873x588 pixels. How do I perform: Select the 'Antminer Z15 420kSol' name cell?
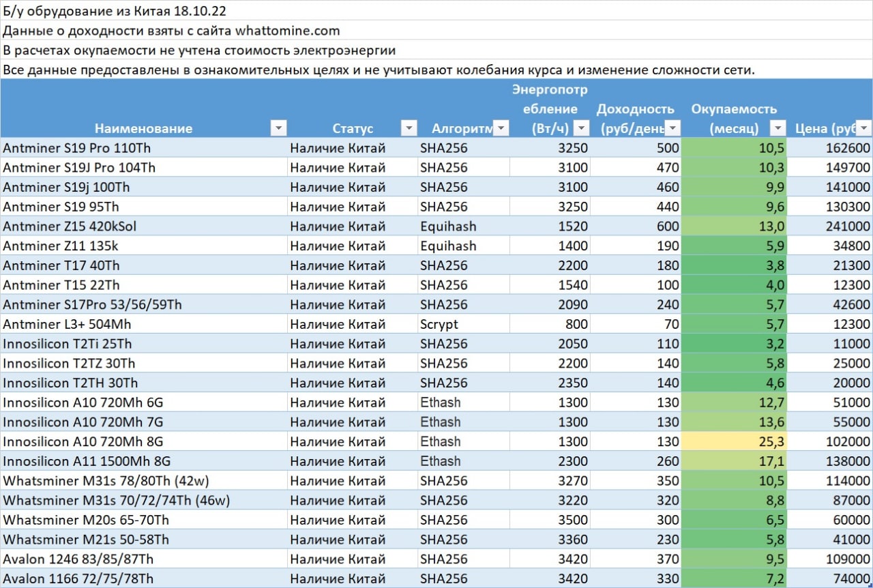pyautogui.click(x=143, y=226)
